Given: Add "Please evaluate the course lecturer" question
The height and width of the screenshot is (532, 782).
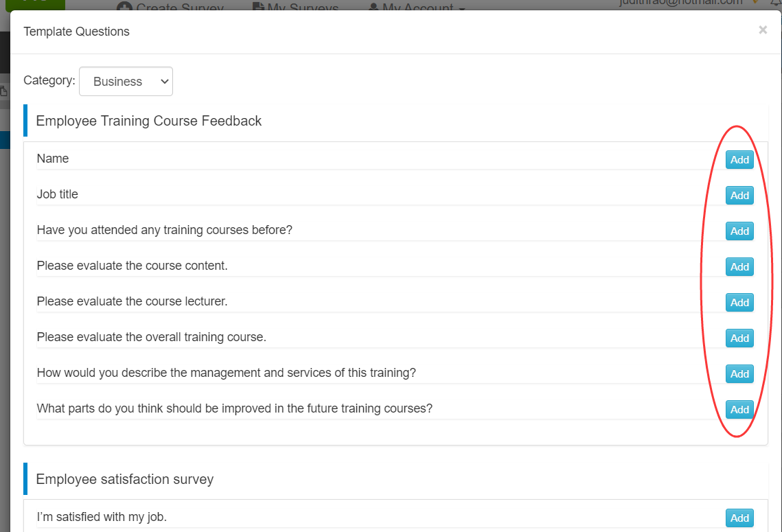Looking at the screenshot, I should 739,303.
